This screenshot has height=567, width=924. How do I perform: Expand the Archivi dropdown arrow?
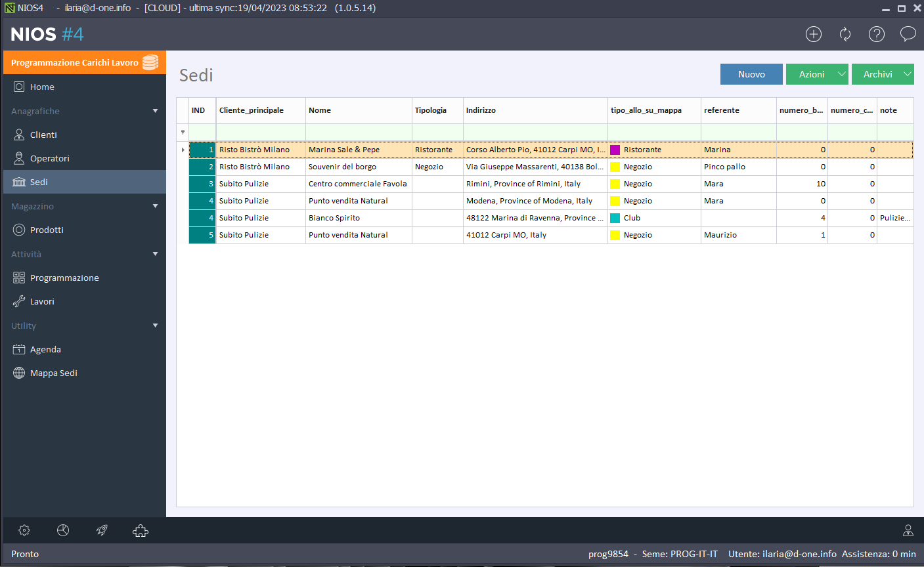click(x=907, y=74)
